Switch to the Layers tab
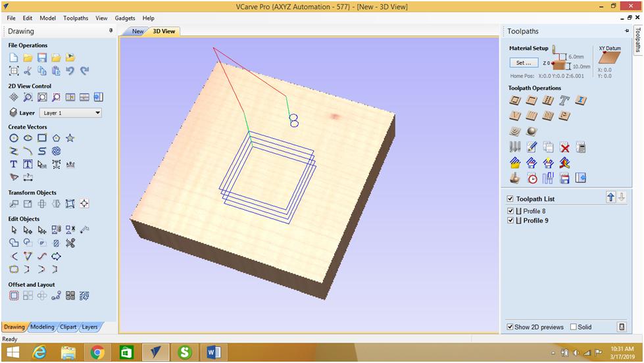Viewport: 644px width, 363px height. pos(89,327)
